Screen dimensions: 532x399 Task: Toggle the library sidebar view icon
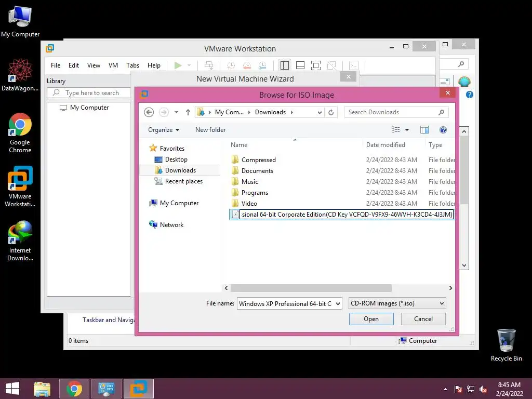tap(285, 65)
